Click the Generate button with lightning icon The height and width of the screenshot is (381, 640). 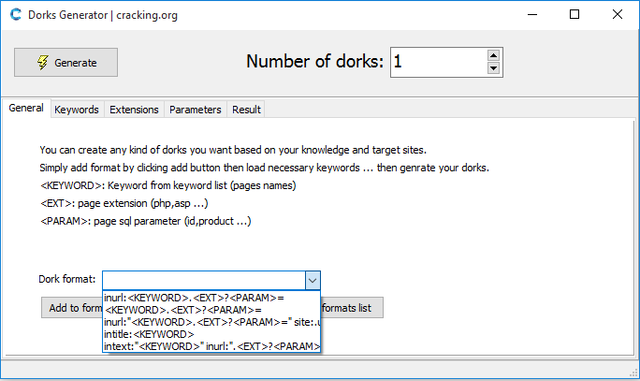(x=66, y=62)
